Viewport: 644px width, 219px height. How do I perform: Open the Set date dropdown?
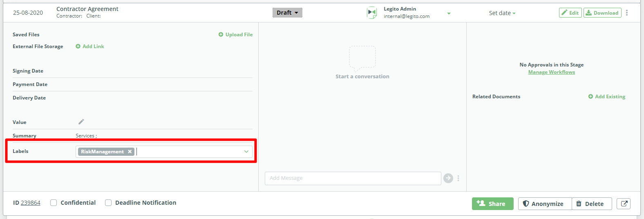502,13
